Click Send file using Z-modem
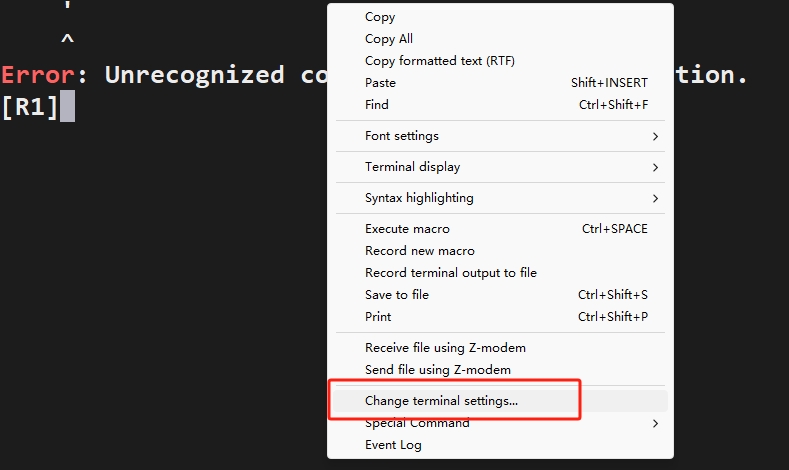The image size is (789, 470). point(438,370)
